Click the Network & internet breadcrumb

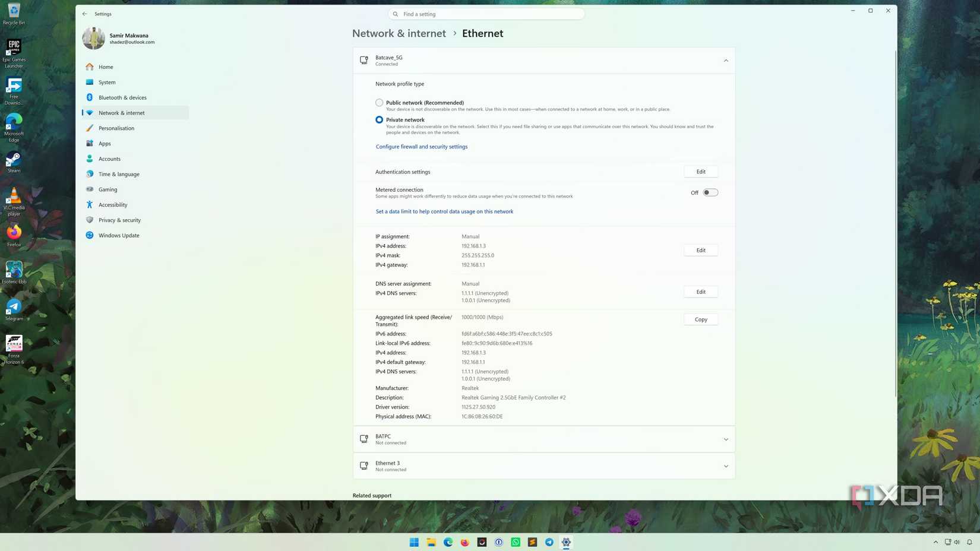click(x=399, y=33)
